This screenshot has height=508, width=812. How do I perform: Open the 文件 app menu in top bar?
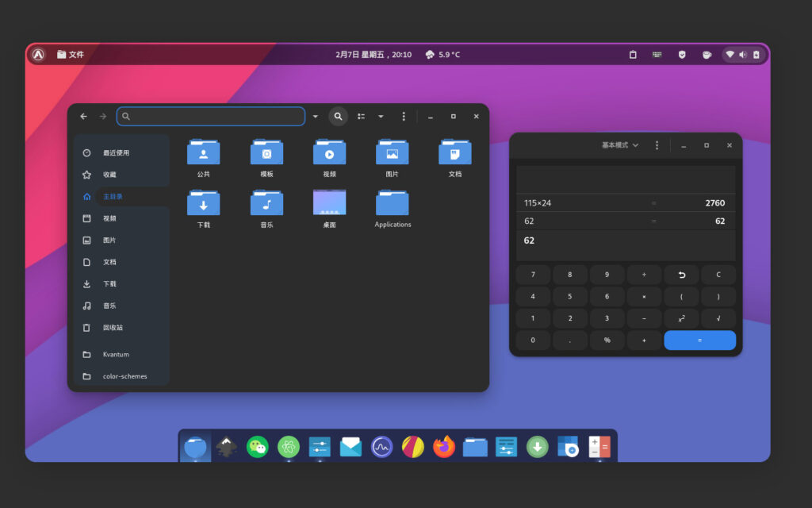pos(71,55)
